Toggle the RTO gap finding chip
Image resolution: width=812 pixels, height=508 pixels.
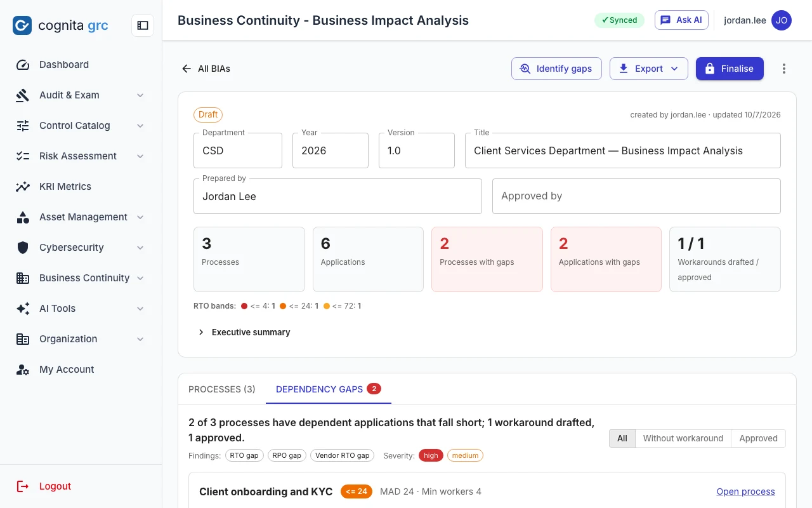point(244,455)
